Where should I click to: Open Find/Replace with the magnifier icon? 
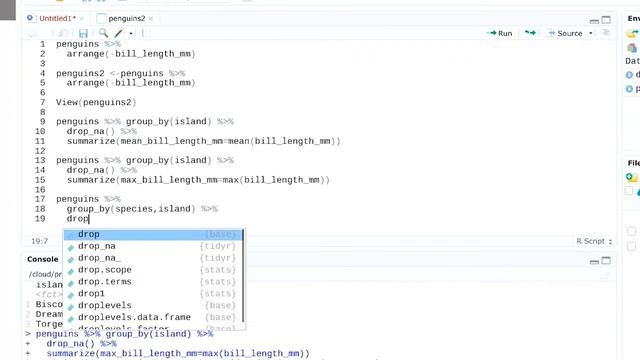(x=104, y=33)
